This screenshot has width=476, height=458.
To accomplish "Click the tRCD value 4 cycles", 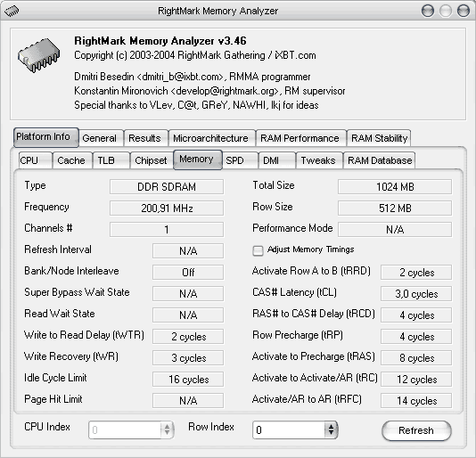I will [x=416, y=315].
